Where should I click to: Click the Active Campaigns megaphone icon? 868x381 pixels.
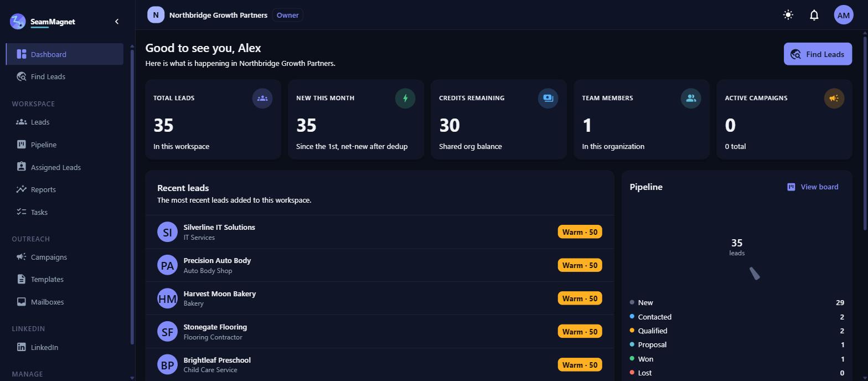tap(834, 99)
